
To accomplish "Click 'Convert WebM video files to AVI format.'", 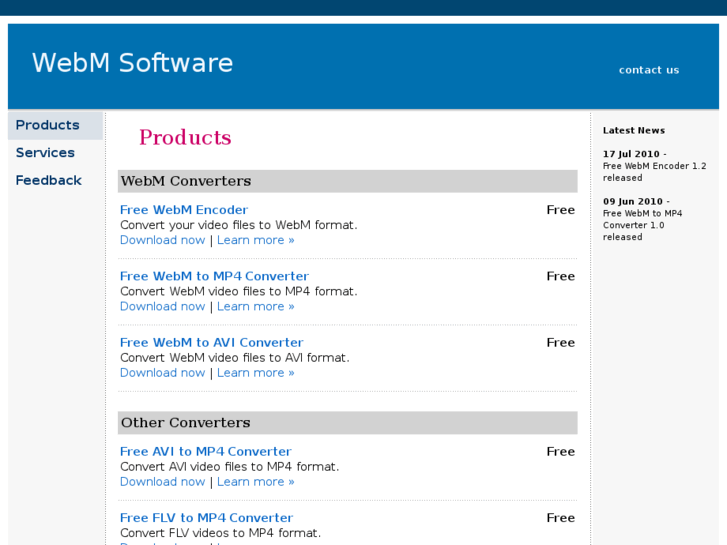I will click(x=235, y=358).
